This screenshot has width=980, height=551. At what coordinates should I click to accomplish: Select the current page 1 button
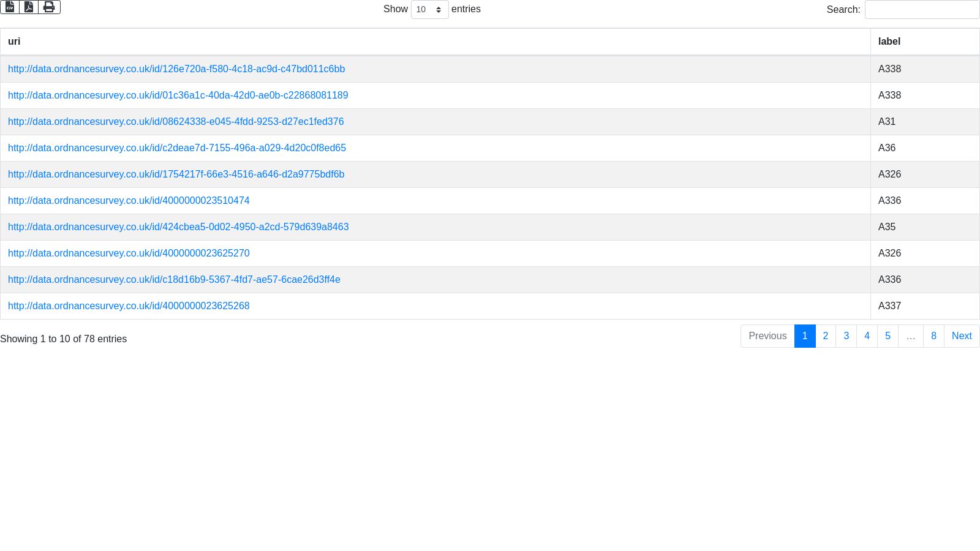pos(805,336)
